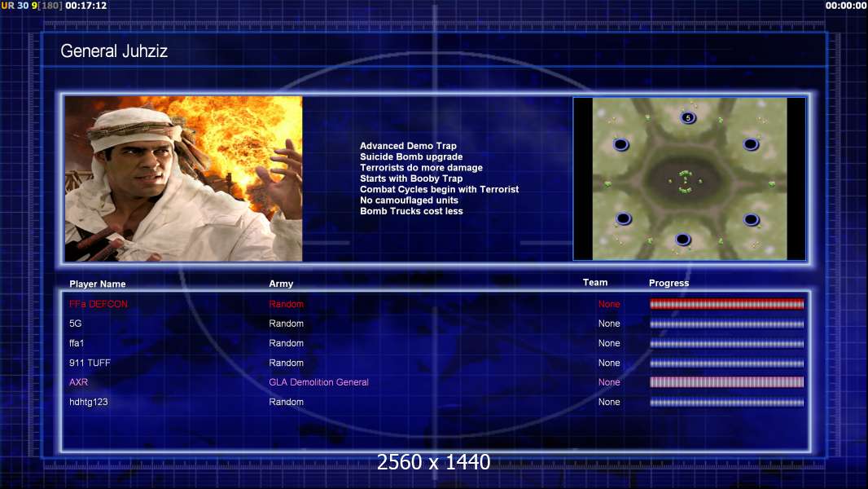Select player 'hdhtg123' name
The width and height of the screenshot is (868, 489).
point(89,402)
